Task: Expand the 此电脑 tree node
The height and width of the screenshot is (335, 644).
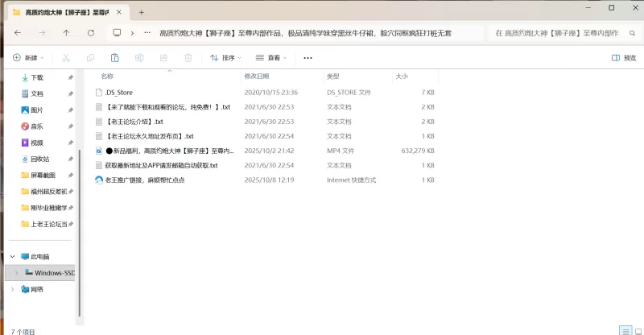Action: tap(12, 256)
